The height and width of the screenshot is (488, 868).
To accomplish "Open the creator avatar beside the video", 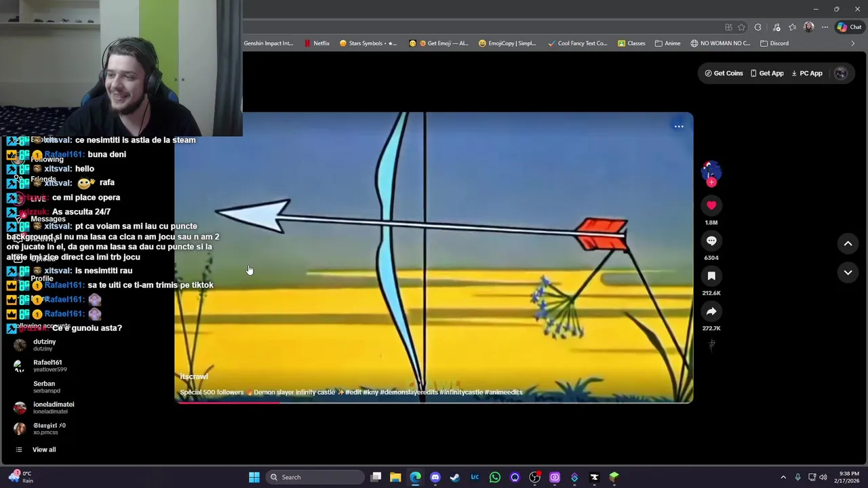I will 711,170.
